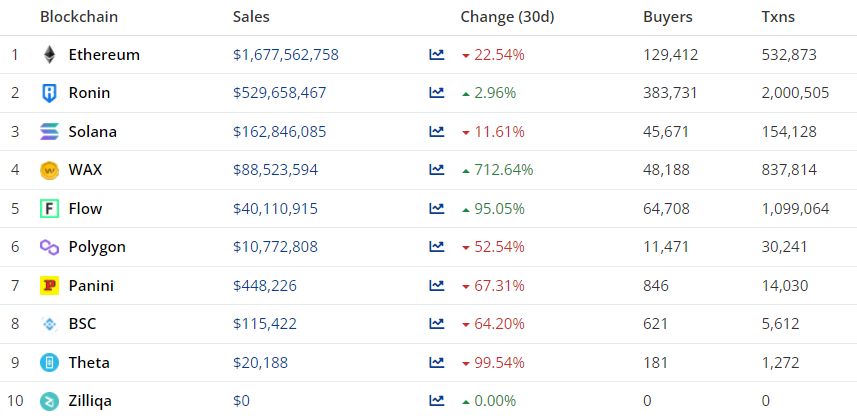Sort by the Sales column header
The height and width of the screenshot is (416, 857).
click(x=251, y=17)
